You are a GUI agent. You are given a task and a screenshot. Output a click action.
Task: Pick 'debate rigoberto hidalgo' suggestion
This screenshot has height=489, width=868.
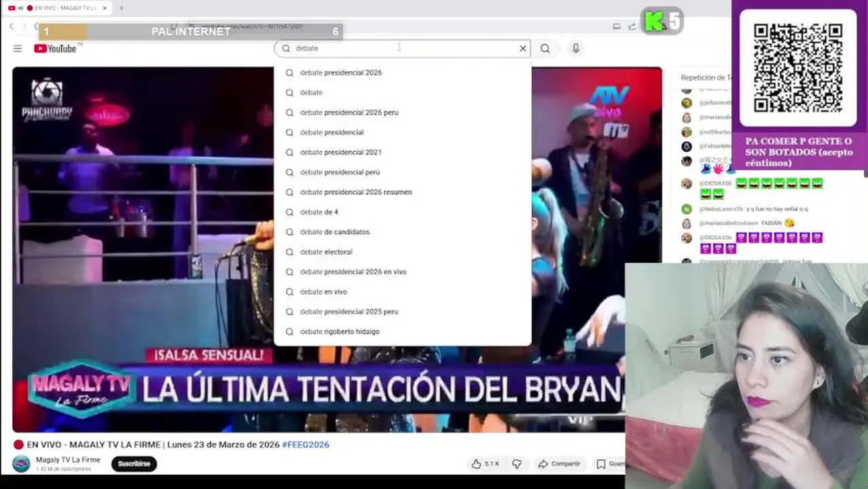click(x=403, y=331)
